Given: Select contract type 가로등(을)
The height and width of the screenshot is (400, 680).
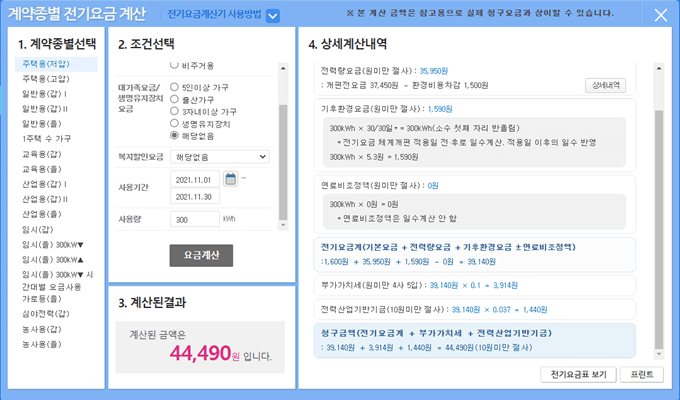Looking at the screenshot, I should (x=42, y=298).
